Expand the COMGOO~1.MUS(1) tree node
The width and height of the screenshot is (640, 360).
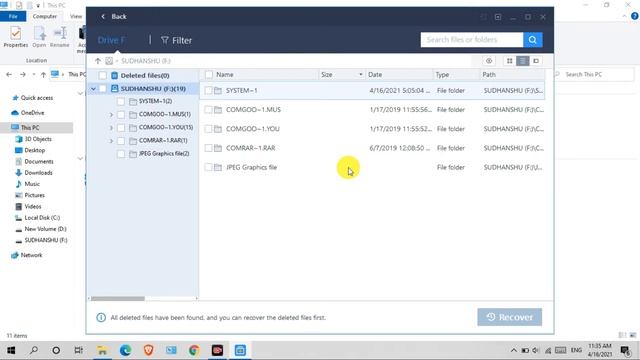[x=111, y=115]
